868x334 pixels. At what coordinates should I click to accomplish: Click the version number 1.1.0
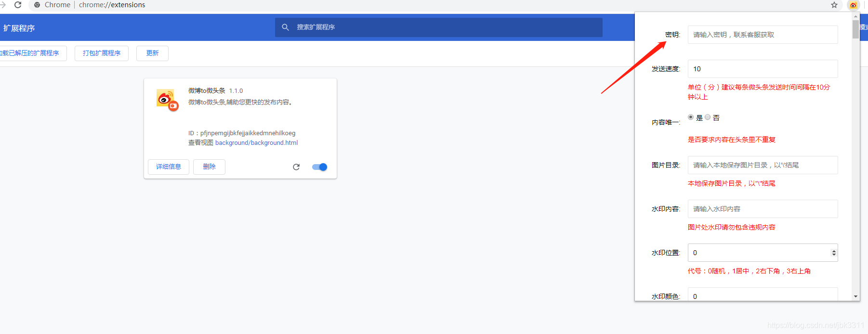pos(236,91)
